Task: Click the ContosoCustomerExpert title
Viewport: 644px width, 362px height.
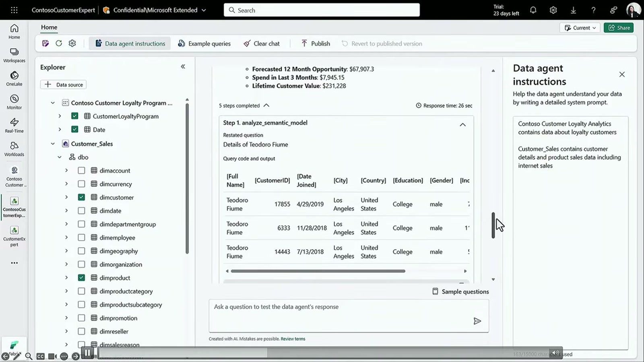Action: click(x=63, y=10)
